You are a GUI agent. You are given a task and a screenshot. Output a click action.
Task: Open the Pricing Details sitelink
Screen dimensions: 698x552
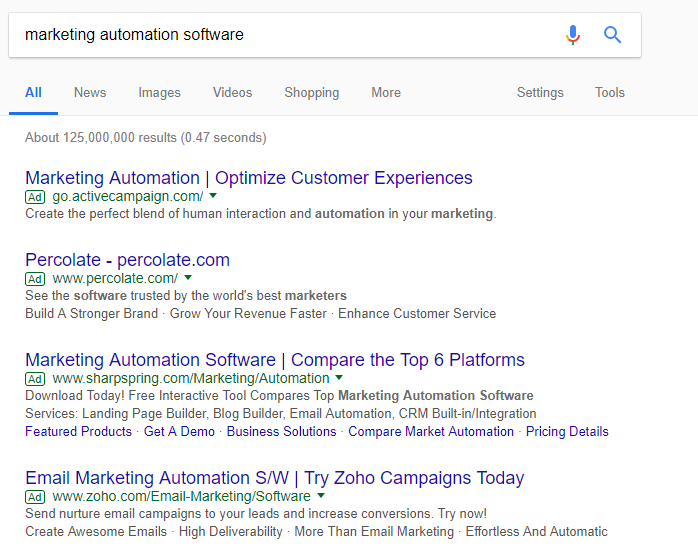567,431
